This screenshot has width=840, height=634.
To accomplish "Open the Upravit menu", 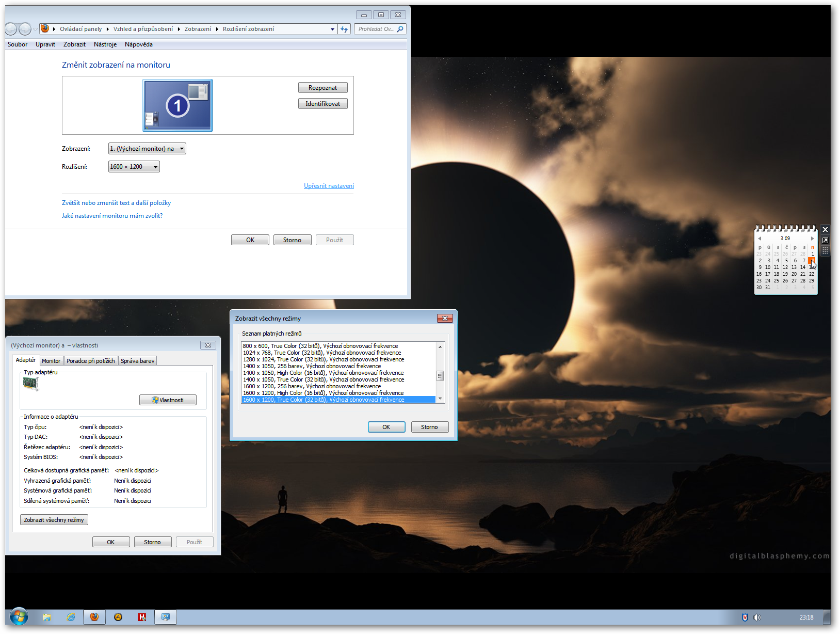I will click(x=45, y=44).
